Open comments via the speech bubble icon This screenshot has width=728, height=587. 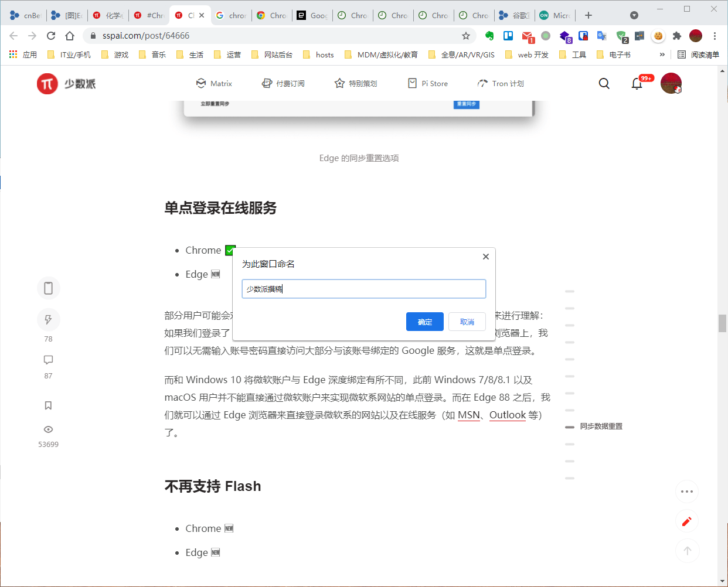pyautogui.click(x=48, y=360)
